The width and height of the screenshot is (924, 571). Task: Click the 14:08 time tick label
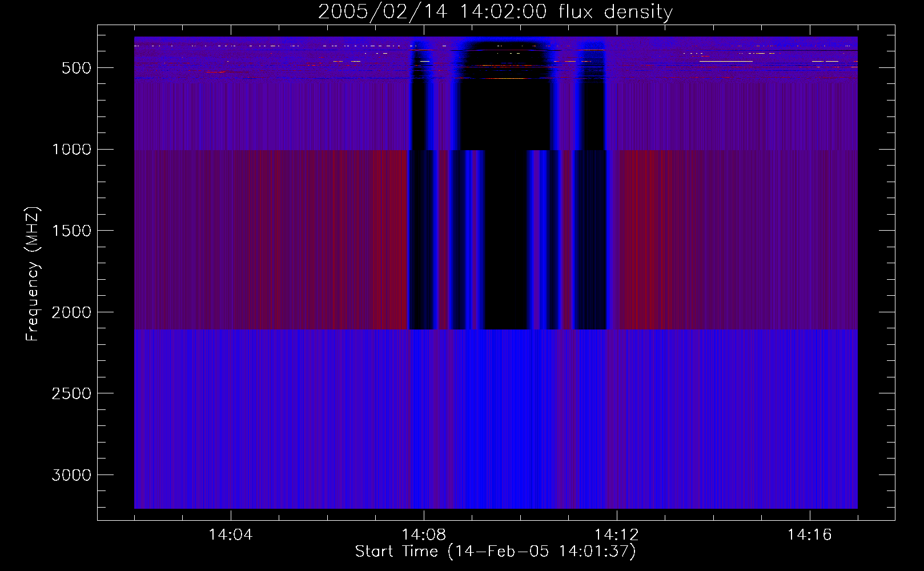[x=424, y=535]
